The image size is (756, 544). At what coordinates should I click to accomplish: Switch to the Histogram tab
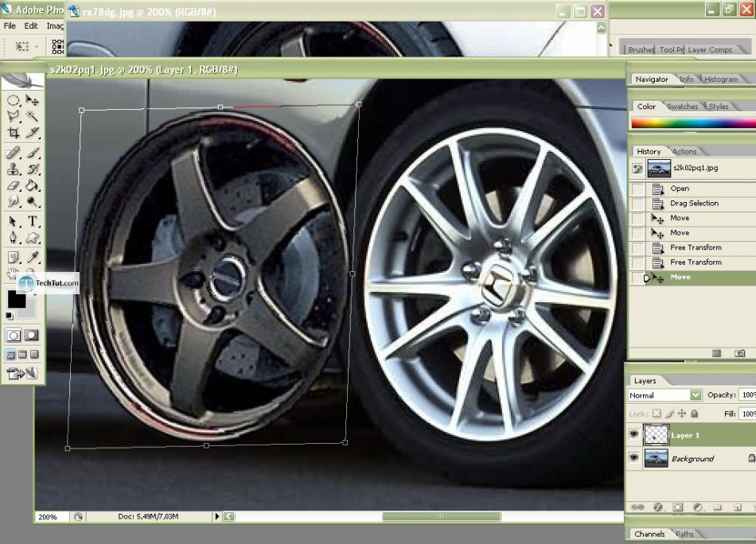[721, 80]
